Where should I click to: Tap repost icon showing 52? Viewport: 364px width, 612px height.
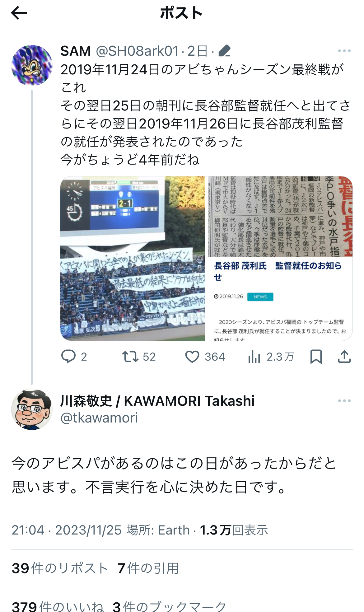[x=130, y=357]
